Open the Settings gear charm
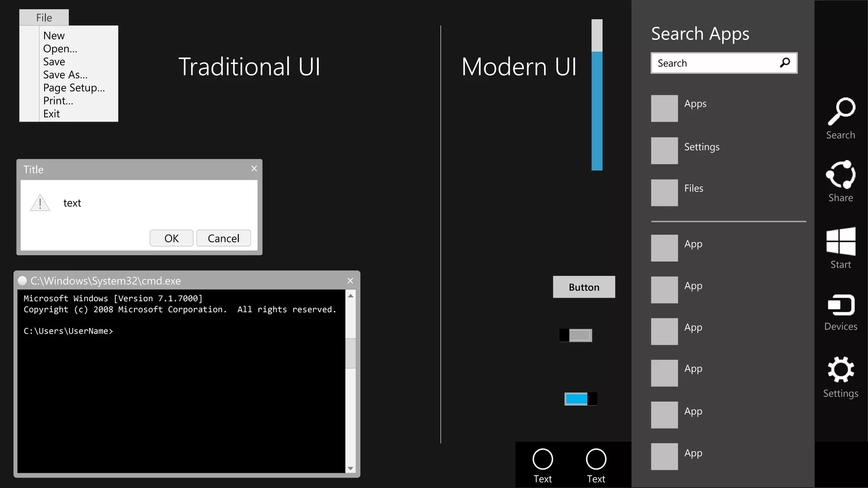Image resolution: width=868 pixels, height=488 pixels. click(841, 369)
